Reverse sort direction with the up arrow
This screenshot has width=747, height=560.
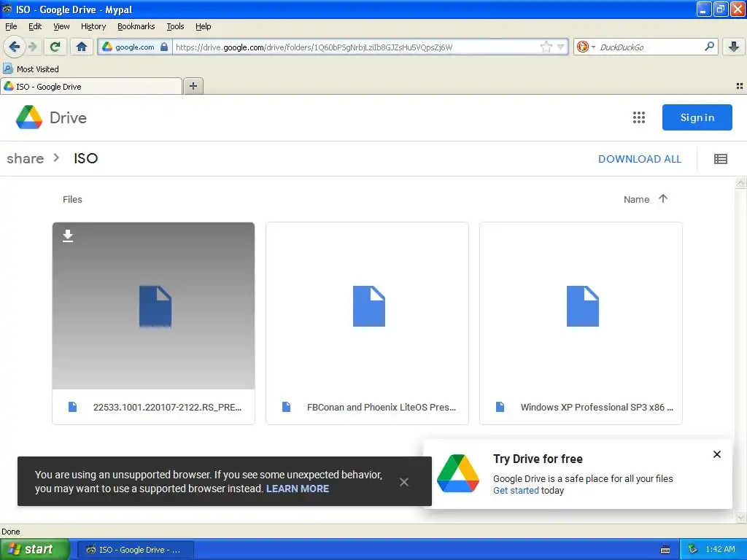[662, 198]
